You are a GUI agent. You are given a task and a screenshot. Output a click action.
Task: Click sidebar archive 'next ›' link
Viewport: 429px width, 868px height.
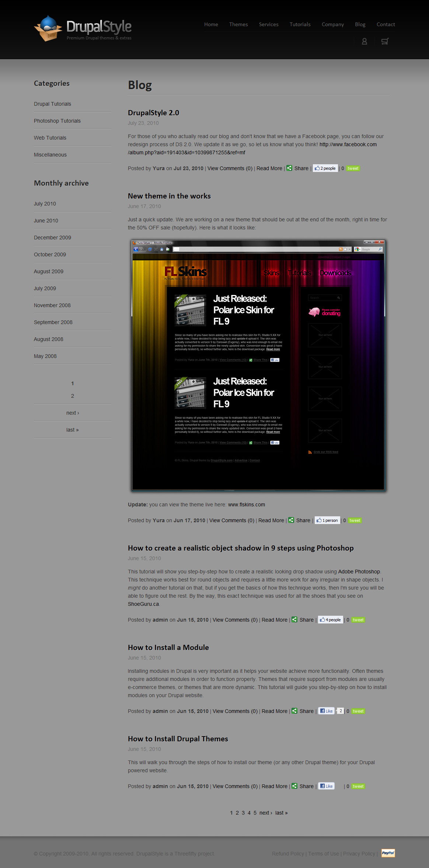click(x=73, y=413)
